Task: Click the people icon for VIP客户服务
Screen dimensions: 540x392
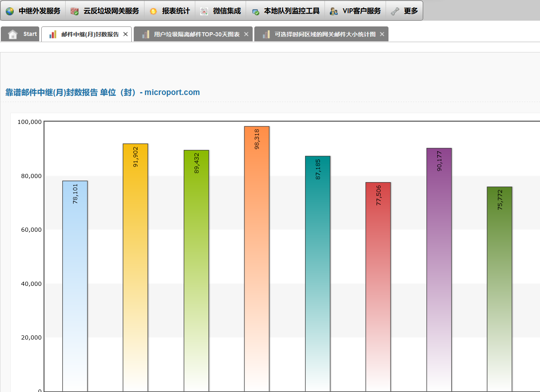Action: point(334,11)
